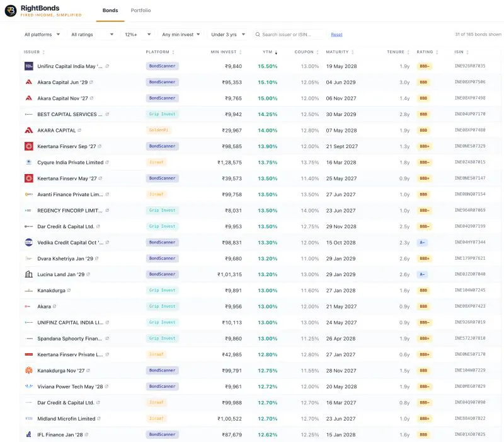Click the Unifinz Capital India May issuer logo
The image size is (504, 442).
click(29, 66)
